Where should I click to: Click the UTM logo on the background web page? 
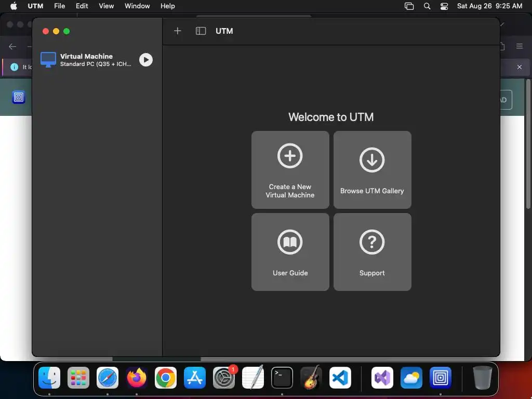19,97
